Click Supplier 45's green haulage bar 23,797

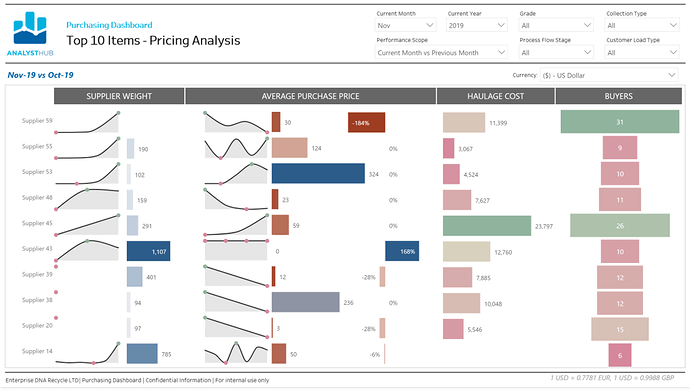click(x=487, y=226)
